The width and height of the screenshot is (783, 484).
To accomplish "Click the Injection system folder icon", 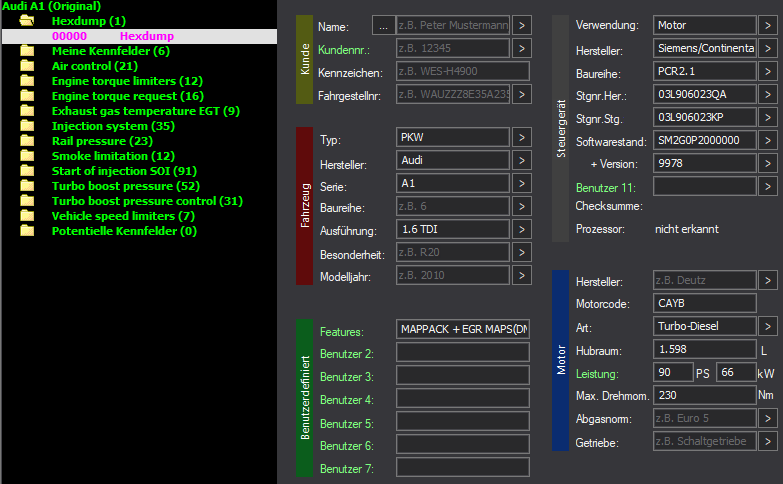I will (27, 126).
